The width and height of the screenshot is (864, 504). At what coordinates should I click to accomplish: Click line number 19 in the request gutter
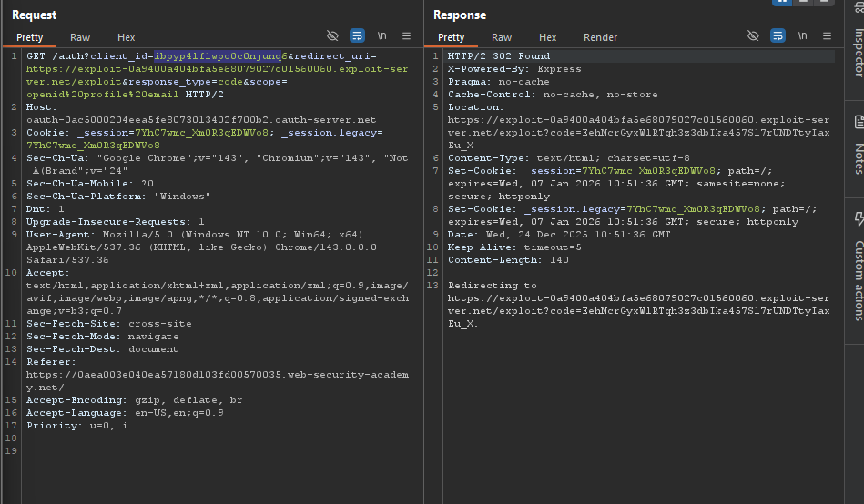pyautogui.click(x=11, y=451)
